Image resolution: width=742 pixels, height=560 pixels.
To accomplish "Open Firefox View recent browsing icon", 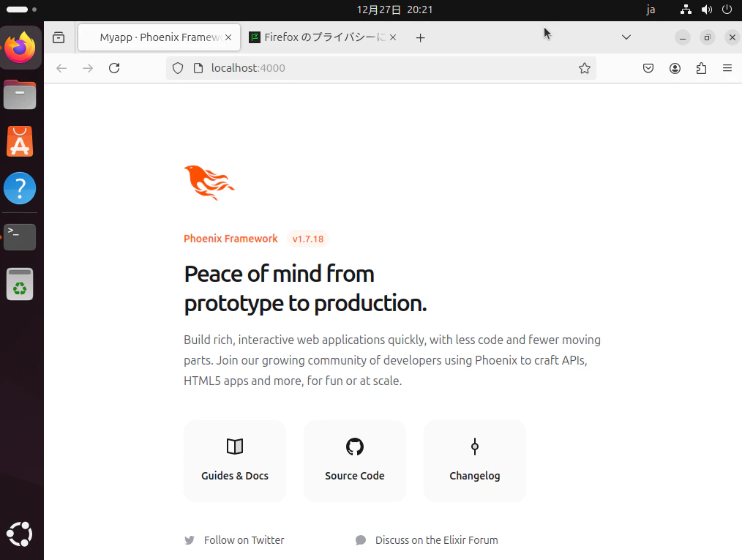I will click(x=59, y=37).
